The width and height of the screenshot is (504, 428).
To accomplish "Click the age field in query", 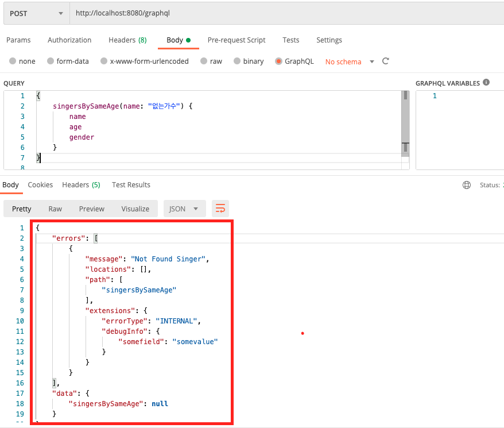I will 76,127.
